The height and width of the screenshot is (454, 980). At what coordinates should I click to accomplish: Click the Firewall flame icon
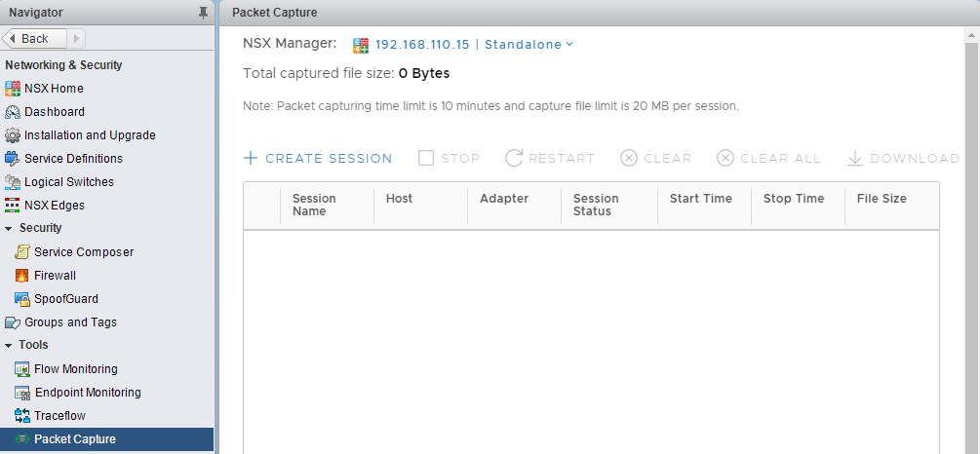pos(22,276)
